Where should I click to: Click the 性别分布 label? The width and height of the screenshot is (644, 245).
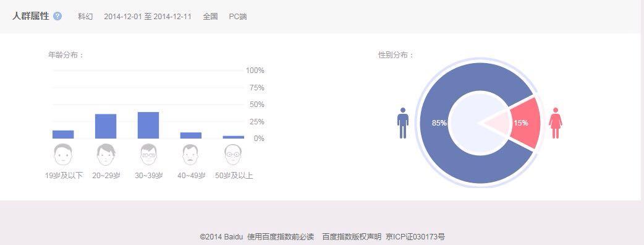[x=396, y=54]
